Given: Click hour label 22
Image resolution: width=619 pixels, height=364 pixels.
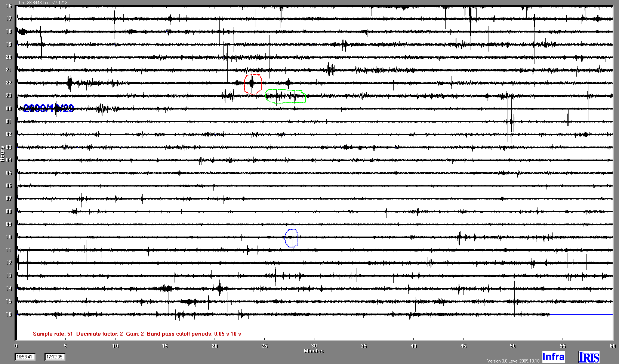Looking at the screenshot, I should [x=9, y=83].
